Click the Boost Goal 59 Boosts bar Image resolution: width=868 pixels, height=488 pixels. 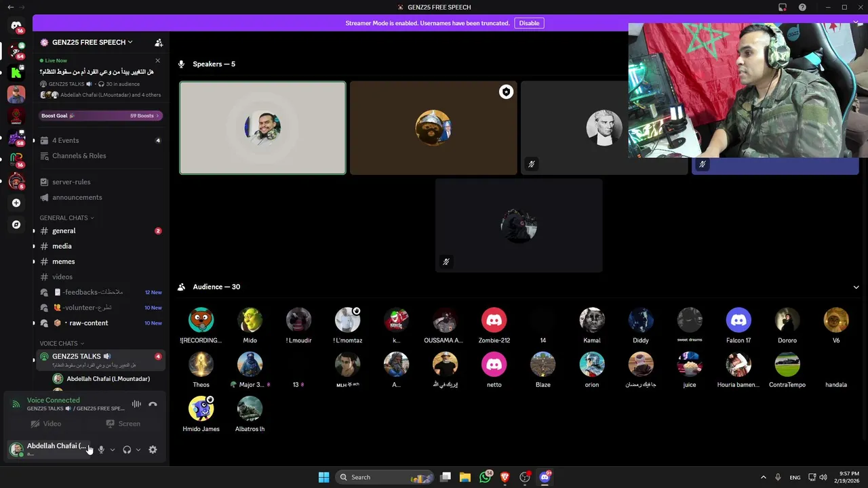[100, 116]
